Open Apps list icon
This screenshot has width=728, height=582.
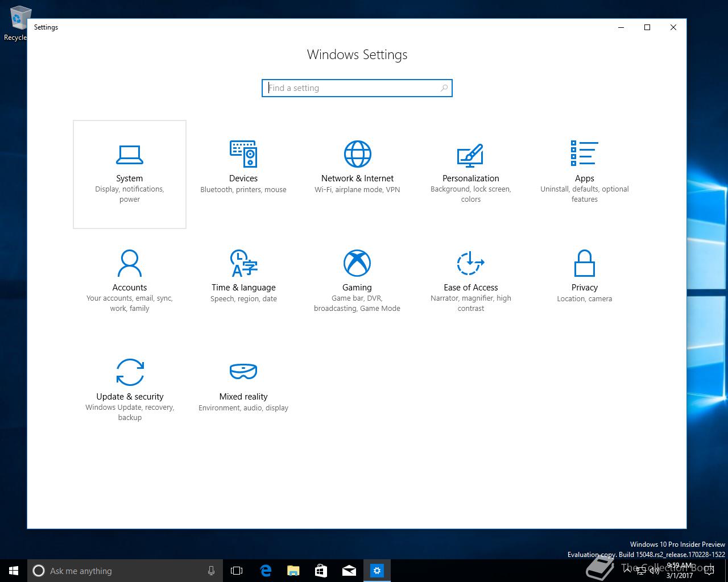(x=584, y=153)
